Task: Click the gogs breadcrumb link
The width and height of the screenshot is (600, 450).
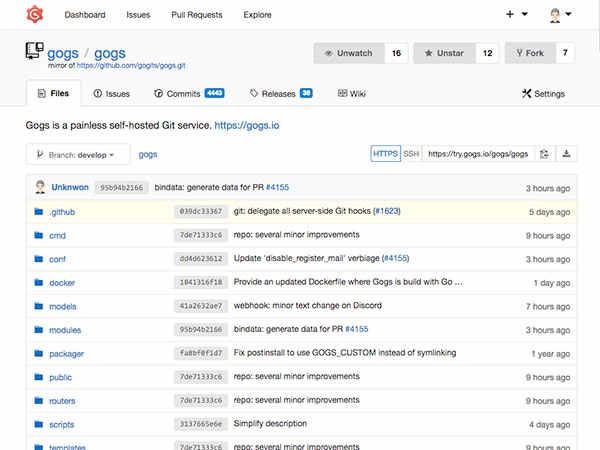Action: tap(148, 155)
